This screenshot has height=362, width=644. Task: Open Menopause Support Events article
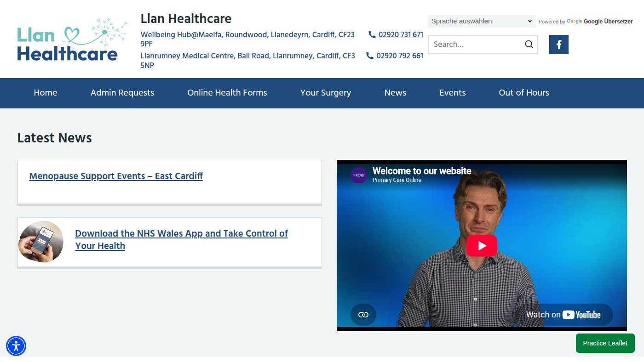point(116,176)
